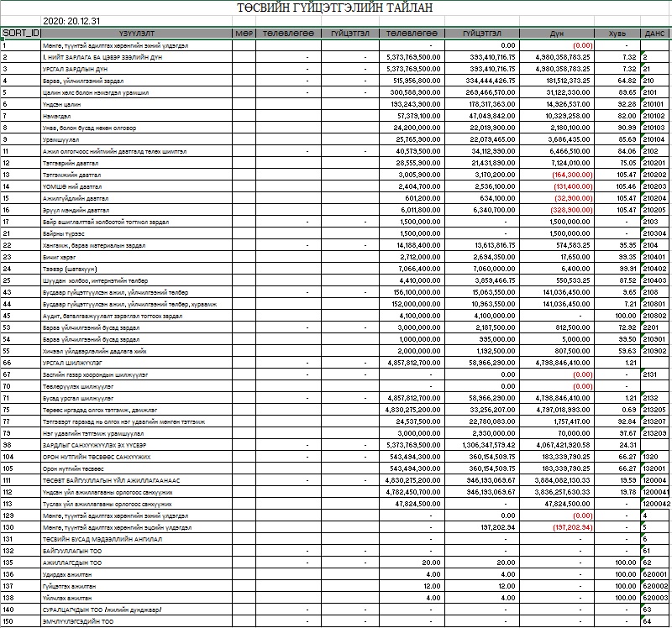This screenshot has width=672, height=628.
Task: Click the account code 132001
Action: coord(654,468)
